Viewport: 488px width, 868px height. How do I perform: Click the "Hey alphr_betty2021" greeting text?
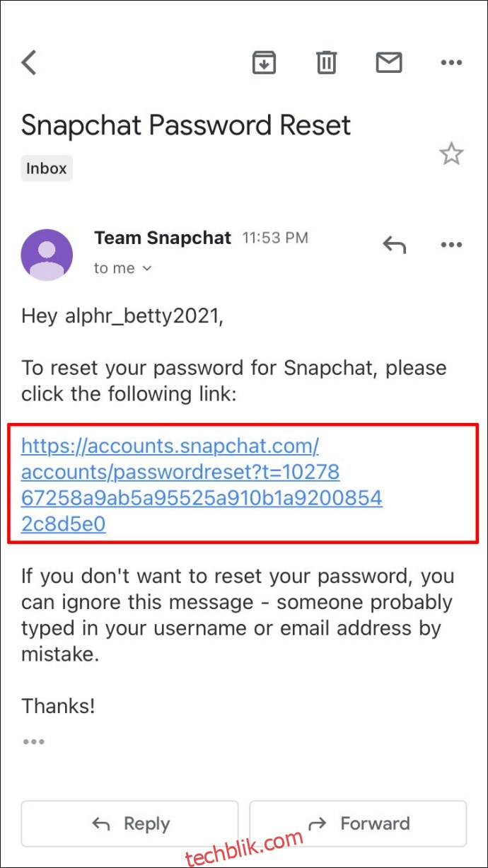tap(122, 316)
